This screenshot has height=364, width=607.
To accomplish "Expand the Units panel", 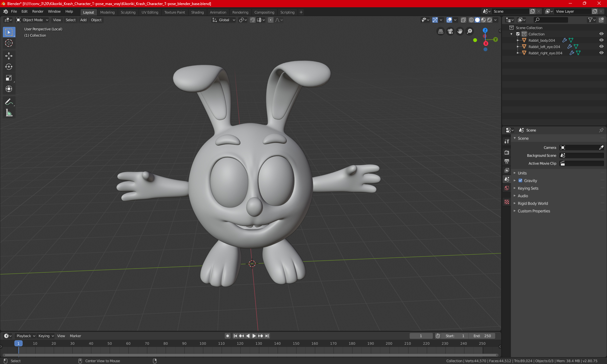I will 522,173.
